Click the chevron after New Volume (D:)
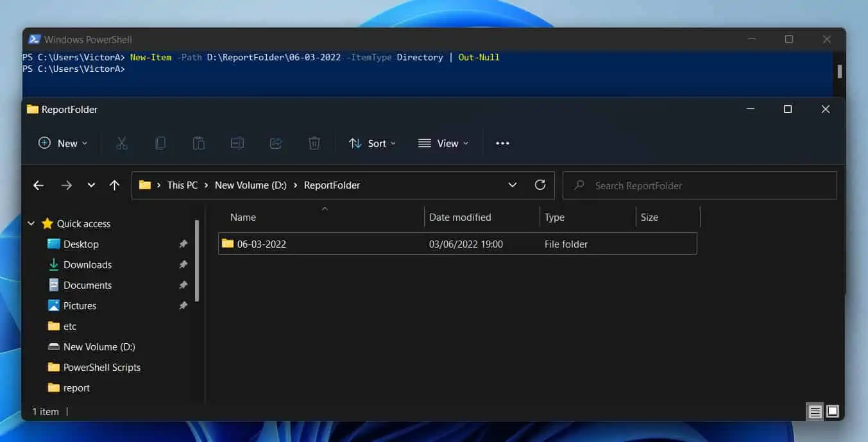The image size is (868, 442). pos(296,185)
